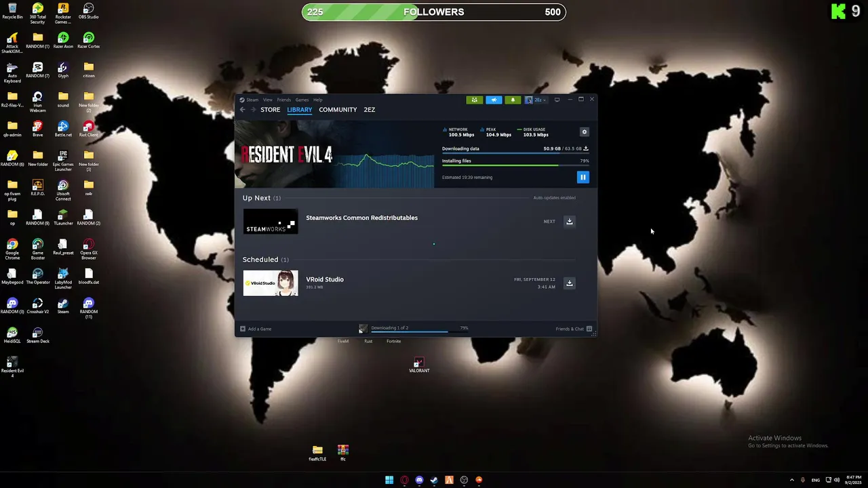This screenshot has height=488, width=868.
Task: Show hidden system tray icons
Action: click(791, 480)
